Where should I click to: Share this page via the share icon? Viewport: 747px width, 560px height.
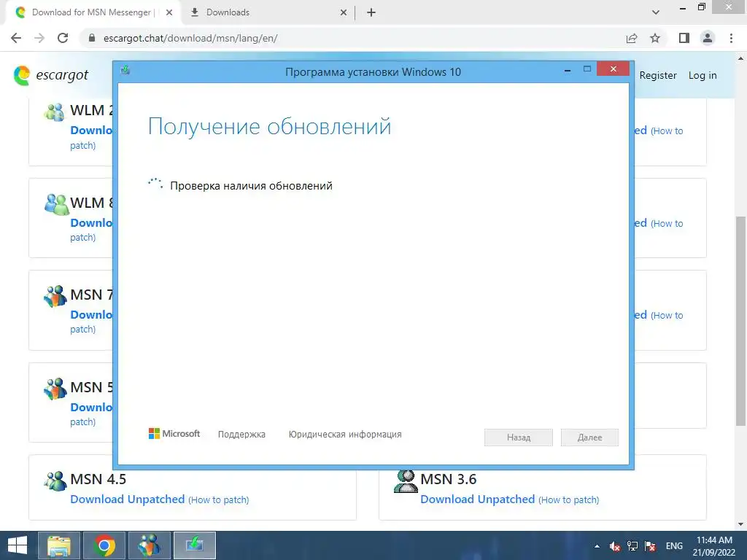click(x=632, y=38)
